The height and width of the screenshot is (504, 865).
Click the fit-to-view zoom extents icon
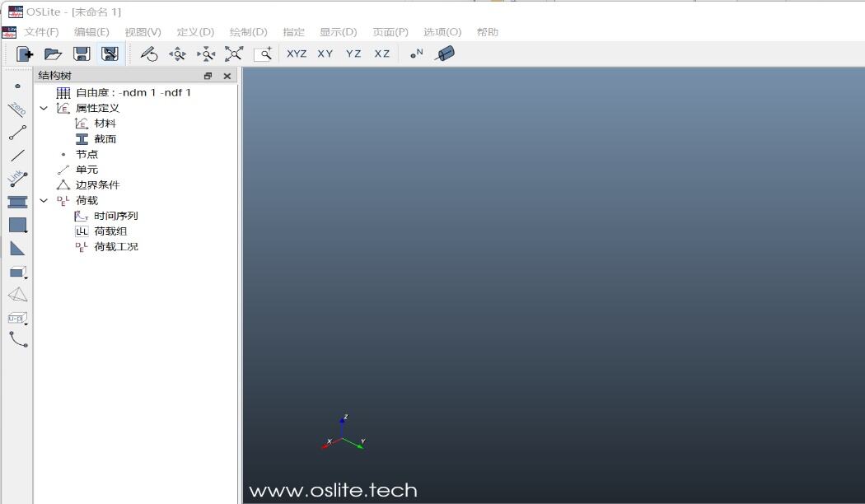coord(234,54)
